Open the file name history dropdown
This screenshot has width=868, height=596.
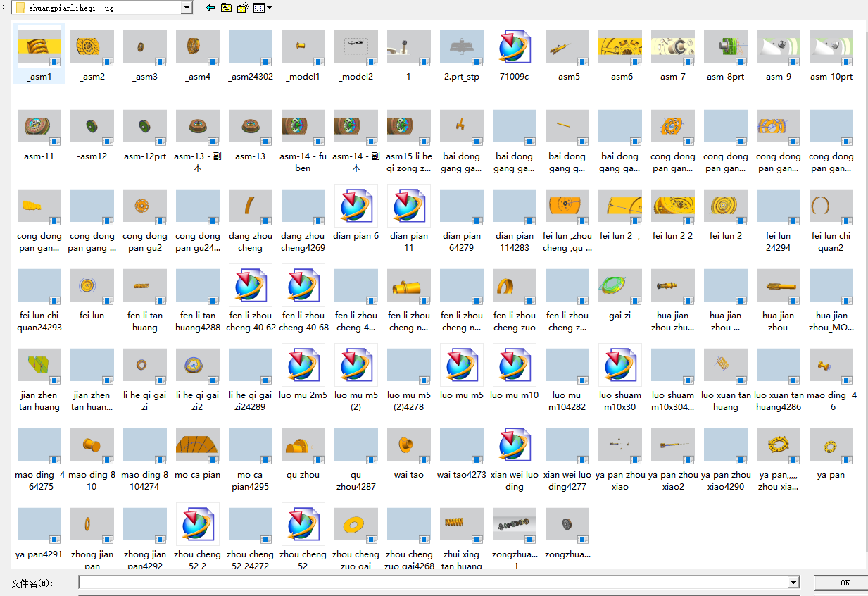pyautogui.click(x=794, y=583)
